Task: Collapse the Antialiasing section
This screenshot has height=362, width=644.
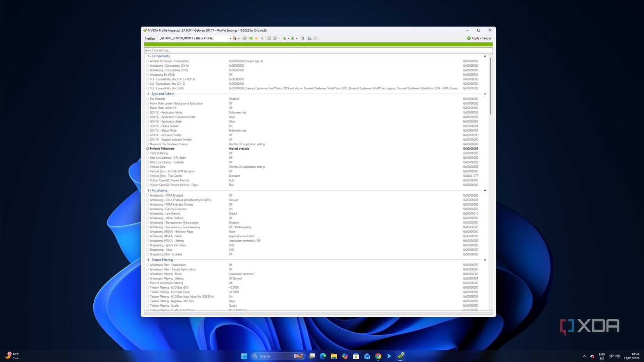Action: [x=485, y=191]
